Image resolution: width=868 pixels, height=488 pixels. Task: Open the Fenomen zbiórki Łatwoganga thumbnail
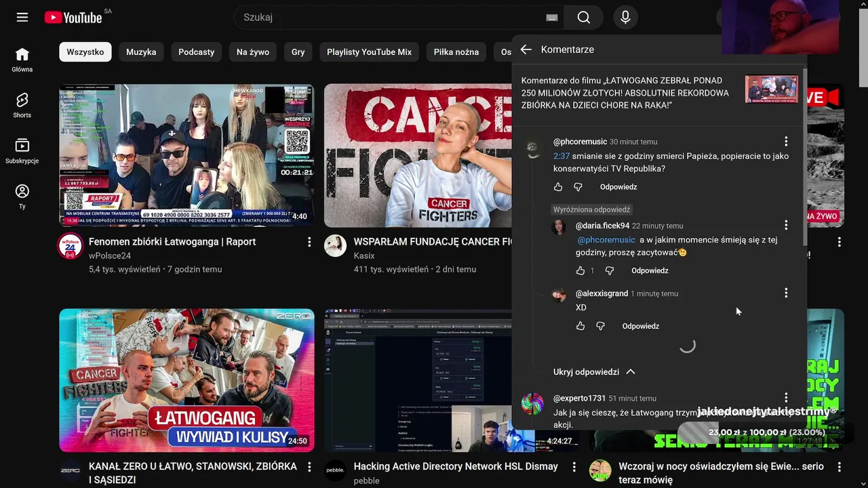coord(186,156)
